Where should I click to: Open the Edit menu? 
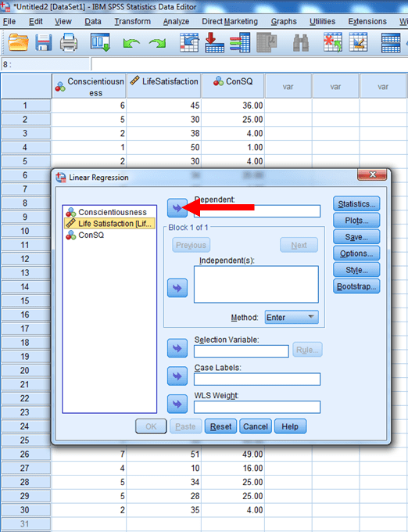(x=36, y=21)
